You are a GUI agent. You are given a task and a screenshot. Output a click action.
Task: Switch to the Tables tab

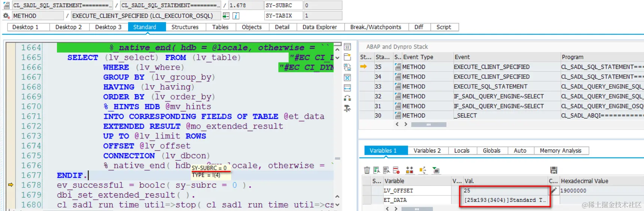click(220, 27)
